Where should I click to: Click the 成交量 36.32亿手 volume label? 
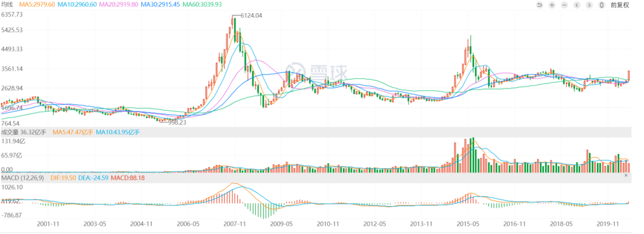24,132
